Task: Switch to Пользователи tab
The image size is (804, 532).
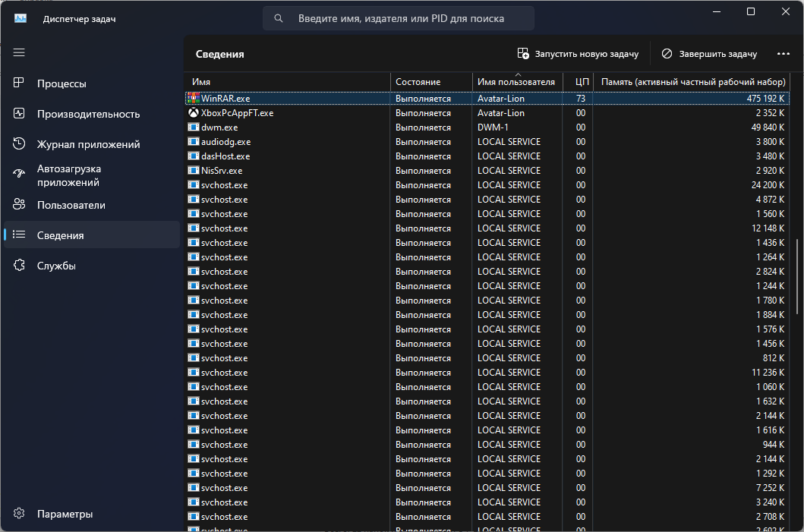Action: tap(92, 205)
